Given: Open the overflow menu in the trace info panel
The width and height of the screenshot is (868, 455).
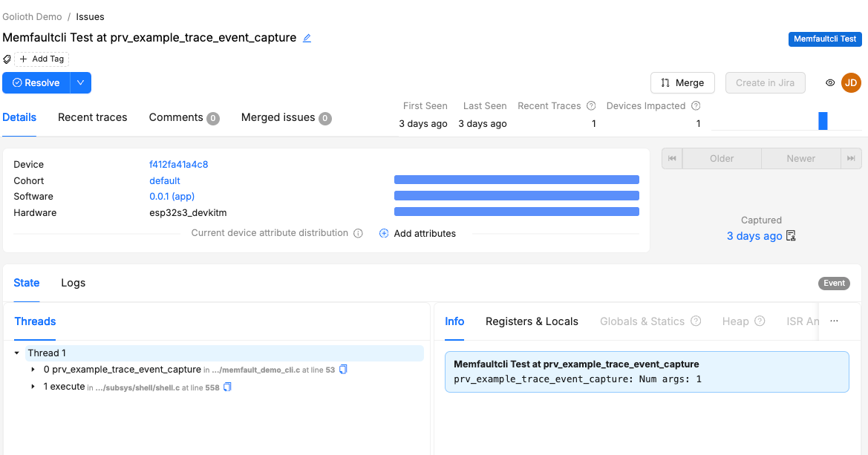Looking at the screenshot, I should click(833, 319).
